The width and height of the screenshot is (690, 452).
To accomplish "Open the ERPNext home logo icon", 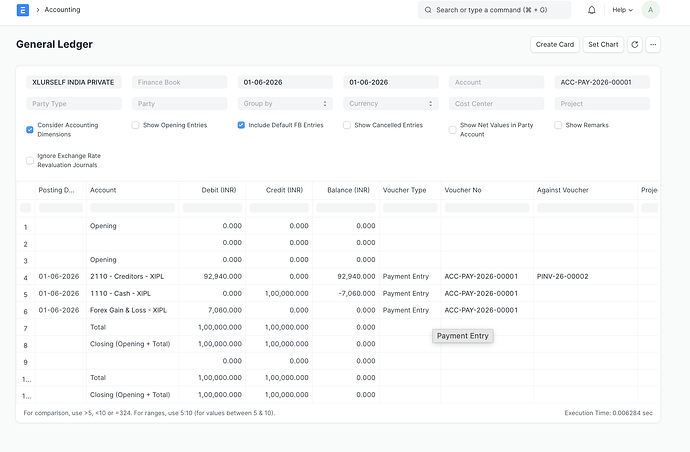I will click(23, 10).
